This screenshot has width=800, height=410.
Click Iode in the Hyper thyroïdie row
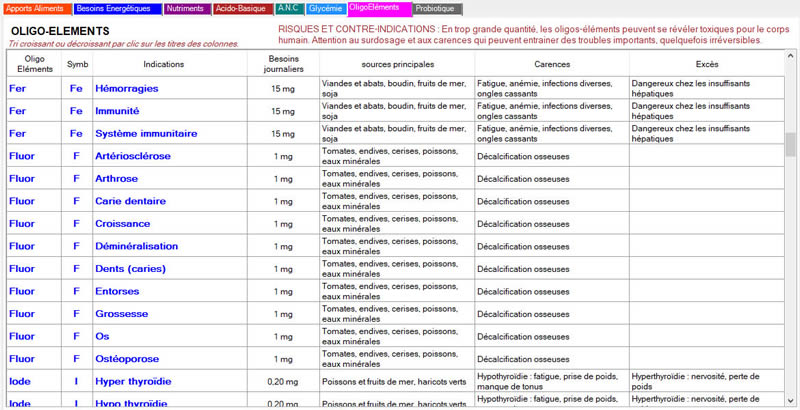tap(34, 381)
